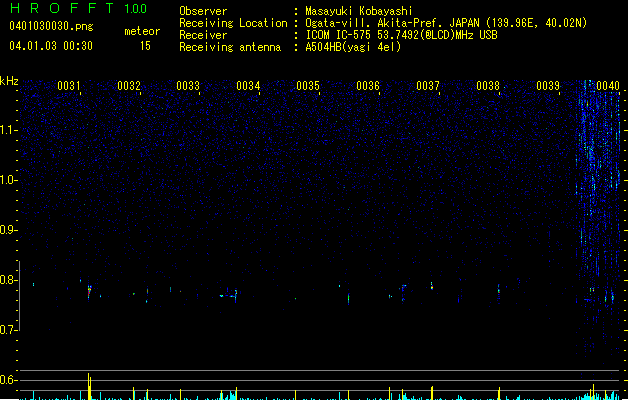Click the 0040 time marker
This screenshot has height=400, width=629.
608,85
